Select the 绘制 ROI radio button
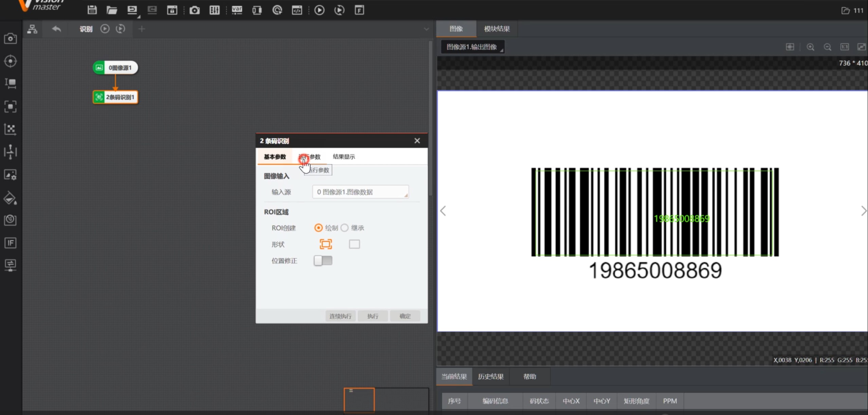The image size is (868, 415). [318, 228]
